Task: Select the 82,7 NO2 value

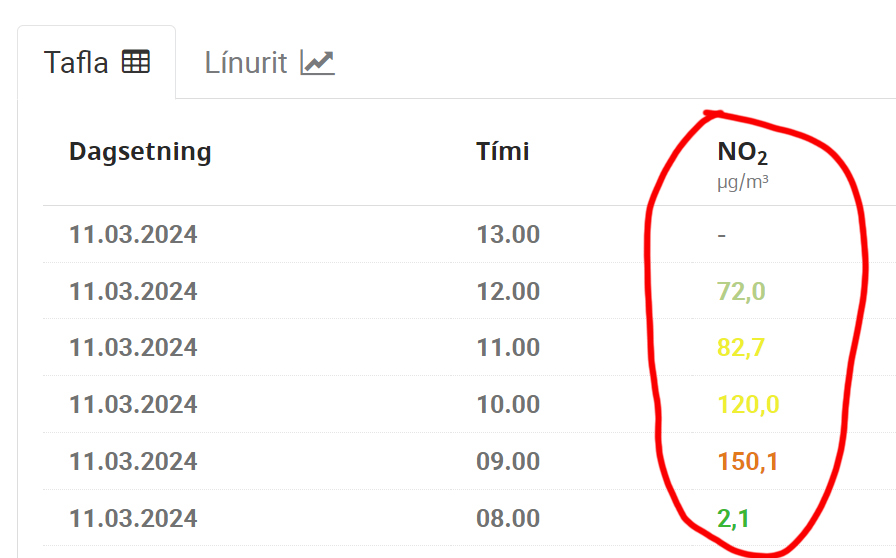Action: 741,348
